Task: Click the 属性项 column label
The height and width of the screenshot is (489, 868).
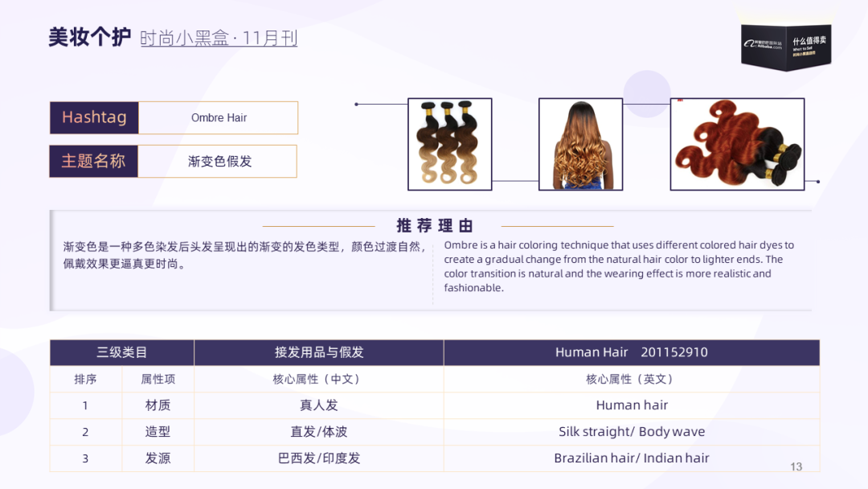Action: pos(158,379)
